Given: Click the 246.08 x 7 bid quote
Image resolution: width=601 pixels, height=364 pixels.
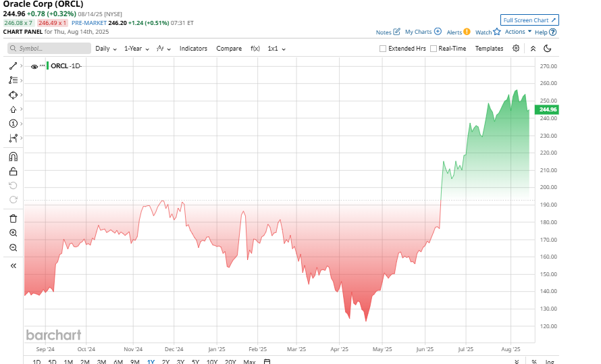Looking at the screenshot, I should click(18, 23).
